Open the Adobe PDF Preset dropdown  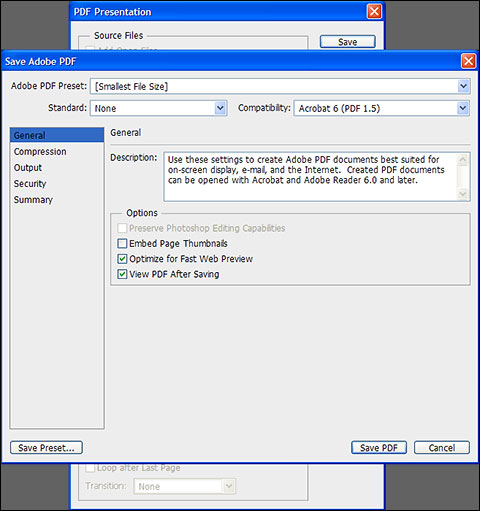[280, 86]
